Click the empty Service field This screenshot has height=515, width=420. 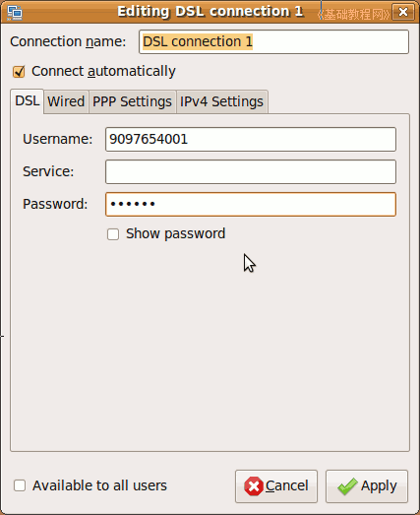pyautogui.click(x=251, y=171)
